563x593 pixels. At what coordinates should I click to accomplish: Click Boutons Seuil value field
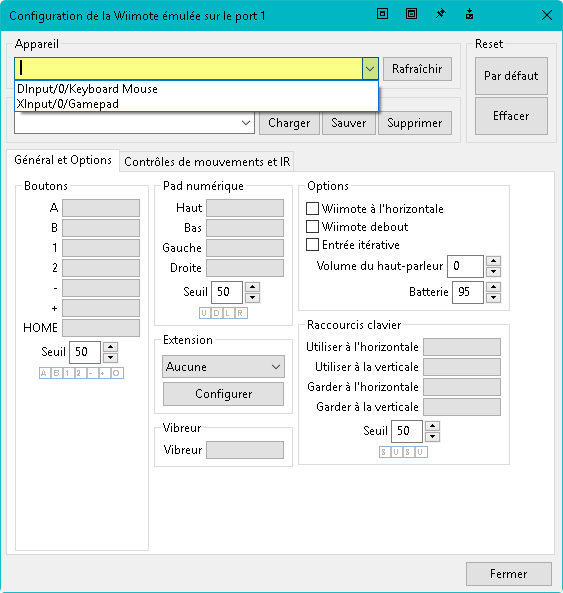[85, 352]
